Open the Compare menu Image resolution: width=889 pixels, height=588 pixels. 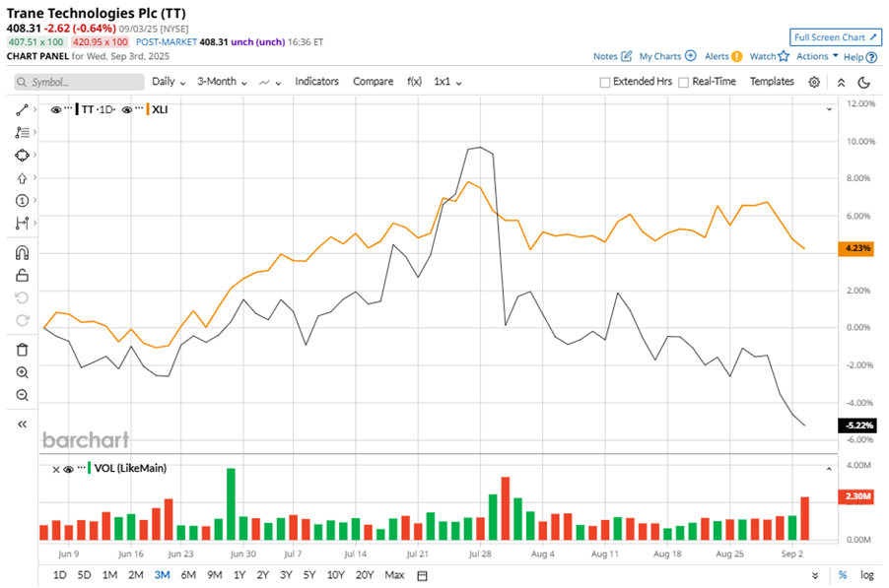(x=374, y=82)
